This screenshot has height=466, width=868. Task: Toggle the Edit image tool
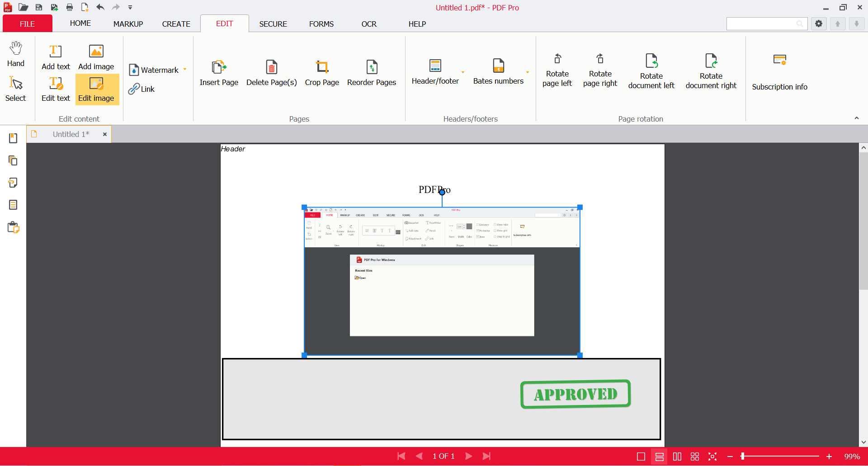point(96,89)
